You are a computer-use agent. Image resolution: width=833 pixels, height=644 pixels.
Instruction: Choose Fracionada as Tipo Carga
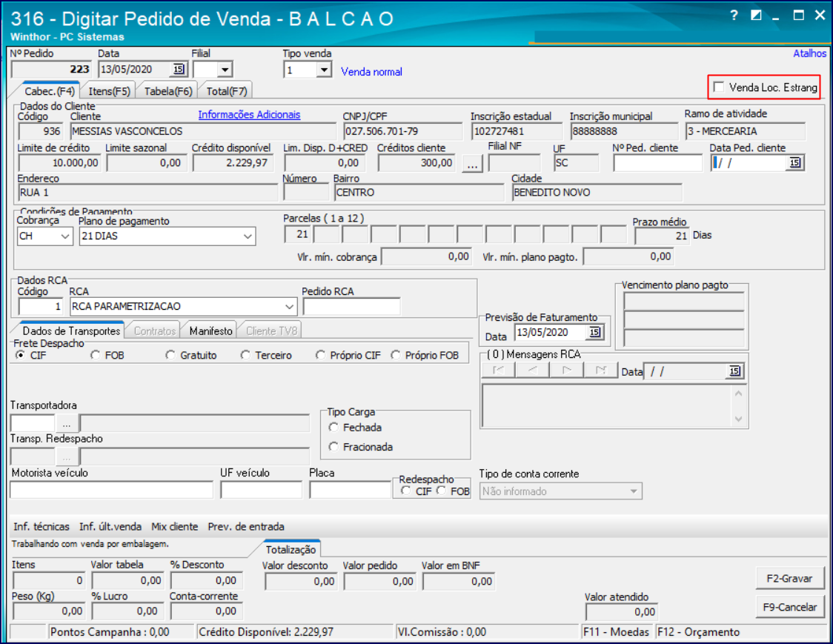(x=333, y=447)
